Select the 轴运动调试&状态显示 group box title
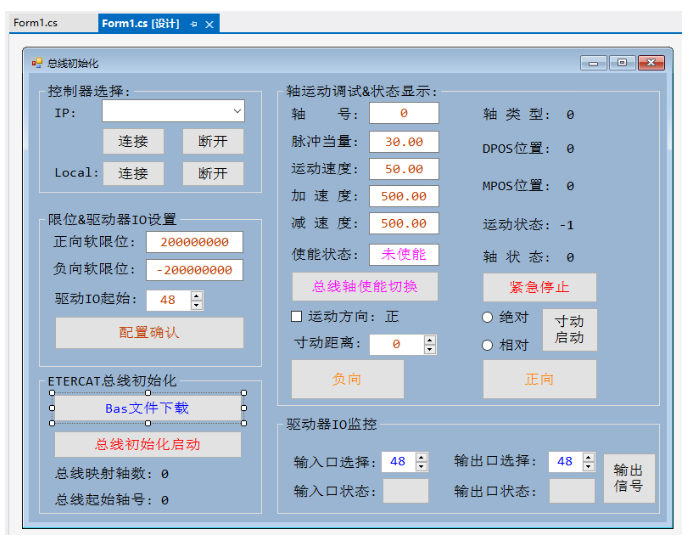This screenshot has height=547, width=690. tap(362, 92)
